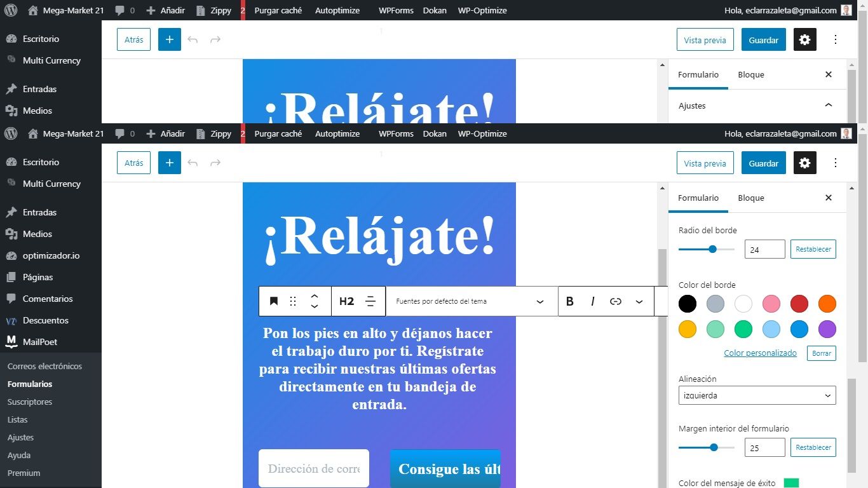
Task: Select the vivid blue border color swatch
Action: click(799, 329)
